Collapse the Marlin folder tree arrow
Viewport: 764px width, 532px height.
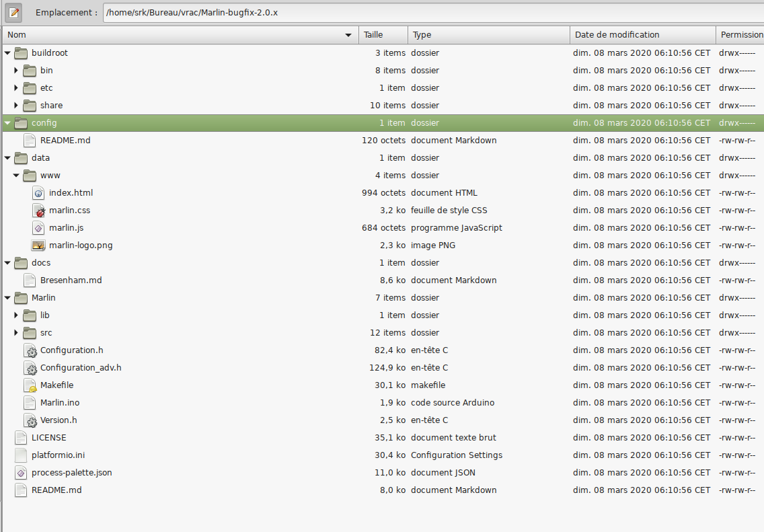[x=7, y=298]
